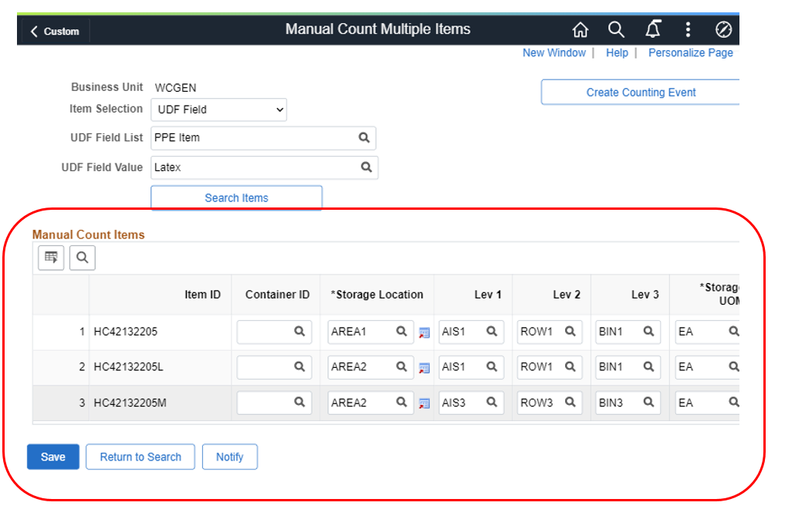This screenshot has width=812, height=526.
Task: Click the Home icon in header
Action: [580, 30]
